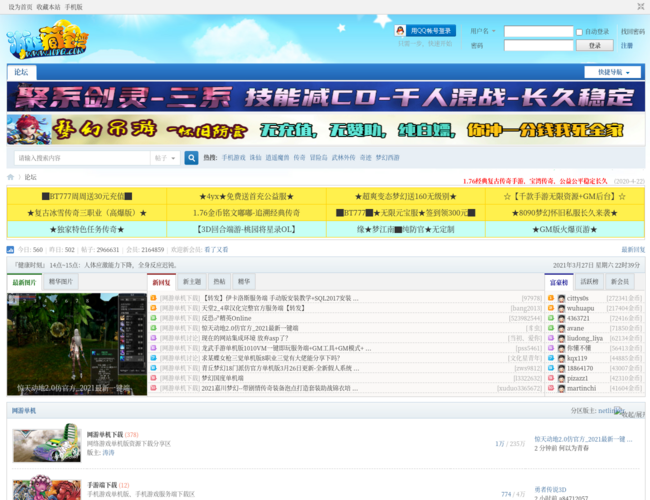This screenshot has height=500, width=650.
Task: Click the 手机版 link
Action: 74,7
